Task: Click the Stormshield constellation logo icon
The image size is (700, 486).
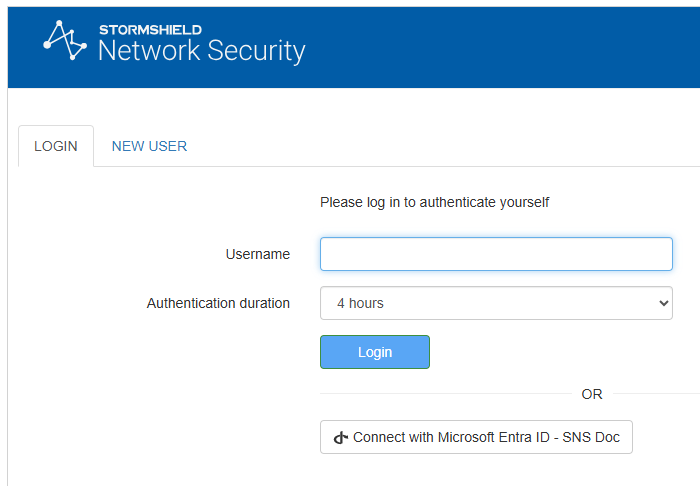Action: [68, 40]
